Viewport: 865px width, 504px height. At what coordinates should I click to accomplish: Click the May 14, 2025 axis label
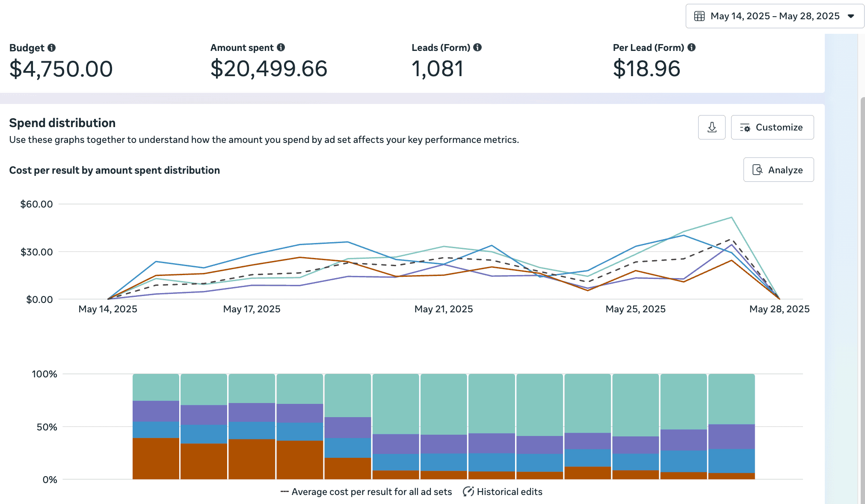tap(108, 309)
